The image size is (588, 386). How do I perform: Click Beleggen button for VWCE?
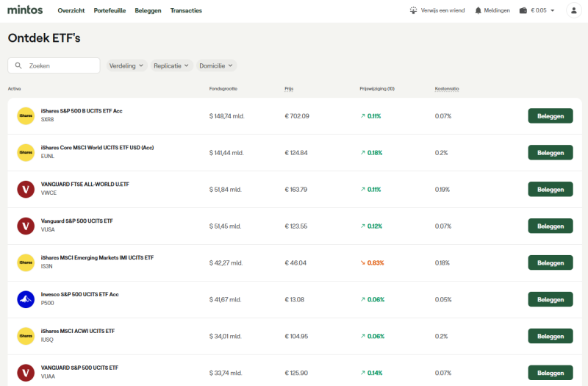coord(551,190)
